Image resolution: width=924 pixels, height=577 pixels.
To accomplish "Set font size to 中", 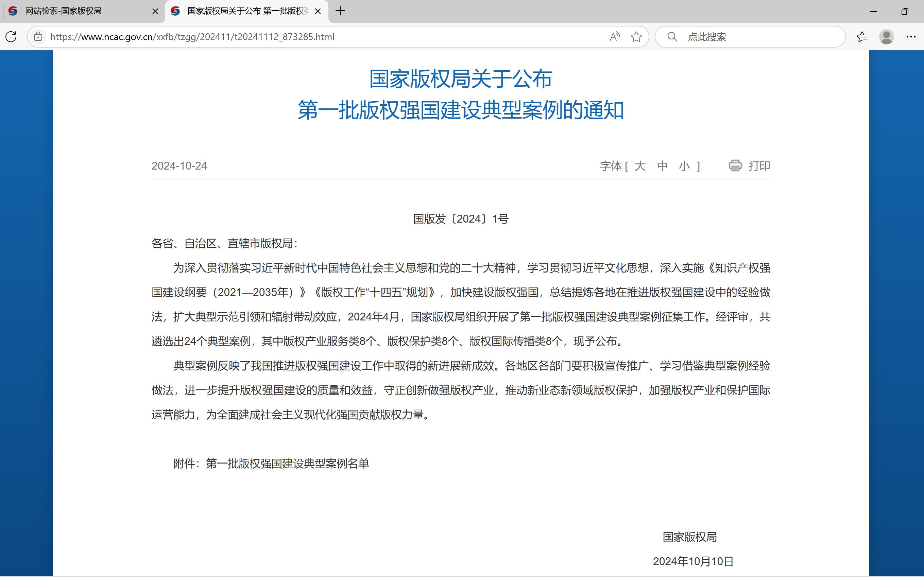I will pos(662,166).
